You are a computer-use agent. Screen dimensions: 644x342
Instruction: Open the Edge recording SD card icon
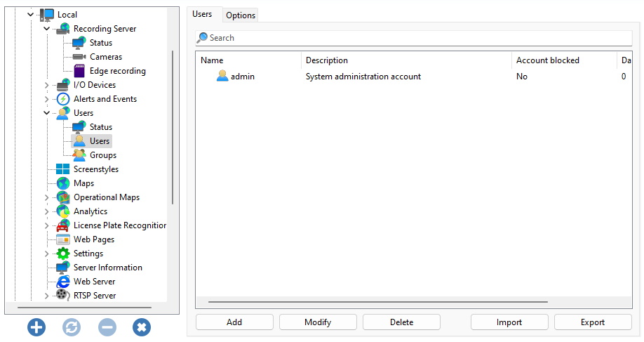click(x=79, y=71)
